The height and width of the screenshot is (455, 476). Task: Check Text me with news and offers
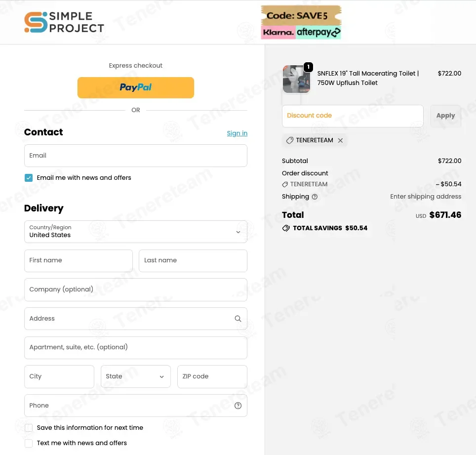[x=29, y=443]
